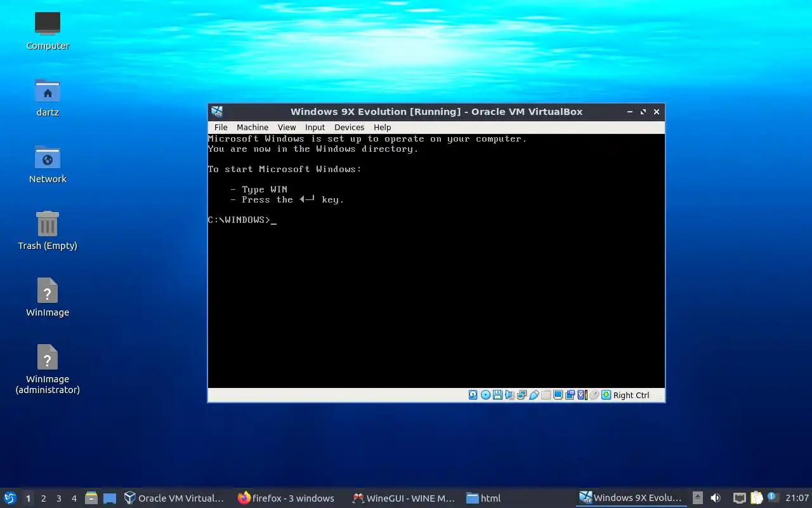Switch to workspace 2
812x508 pixels.
pyautogui.click(x=43, y=498)
